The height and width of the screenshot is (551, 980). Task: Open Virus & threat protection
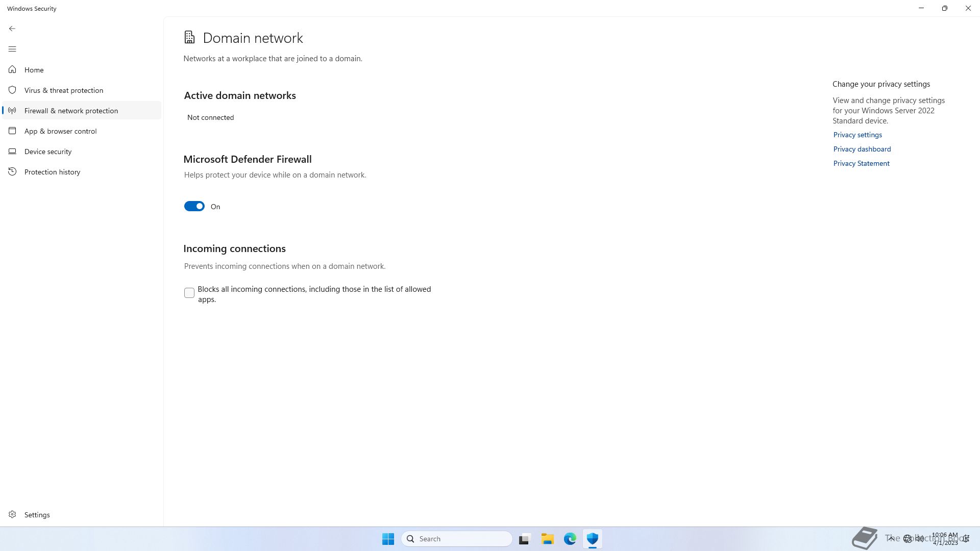coord(82,90)
